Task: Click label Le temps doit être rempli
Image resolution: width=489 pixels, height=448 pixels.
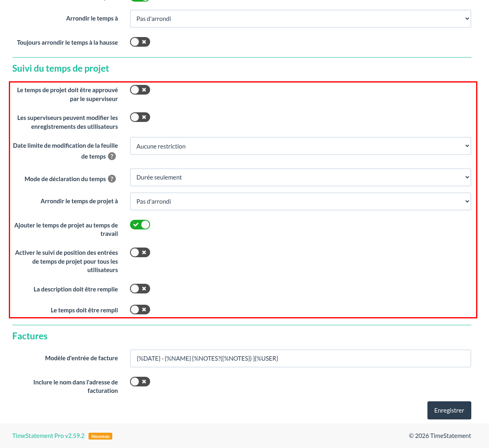Action: (x=84, y=310)
